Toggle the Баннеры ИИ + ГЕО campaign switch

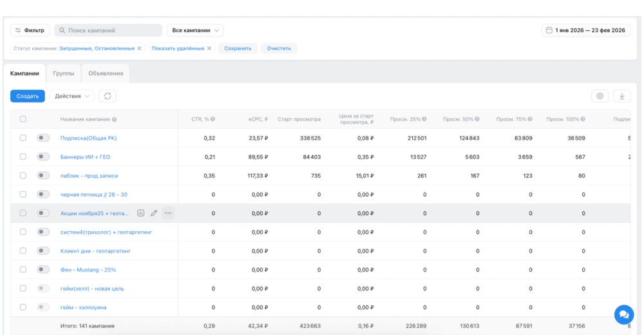[43, 157]
